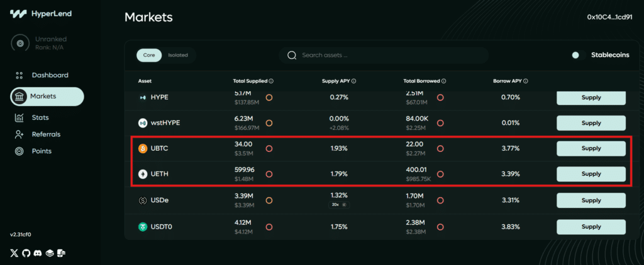Click Supply button for USDe

point(591,200)
